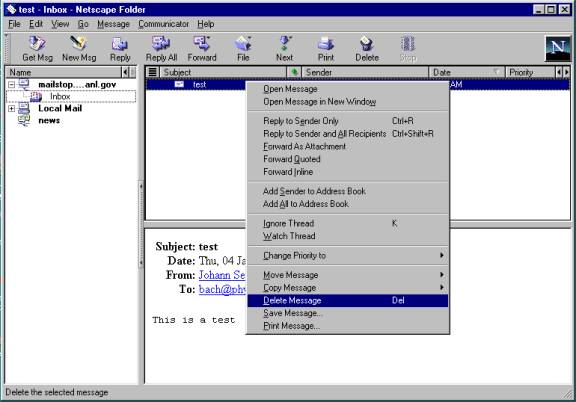Choose Ignore Thread
Image resolution: width=576 pixels, height=402 pixels.
(348, 223)
